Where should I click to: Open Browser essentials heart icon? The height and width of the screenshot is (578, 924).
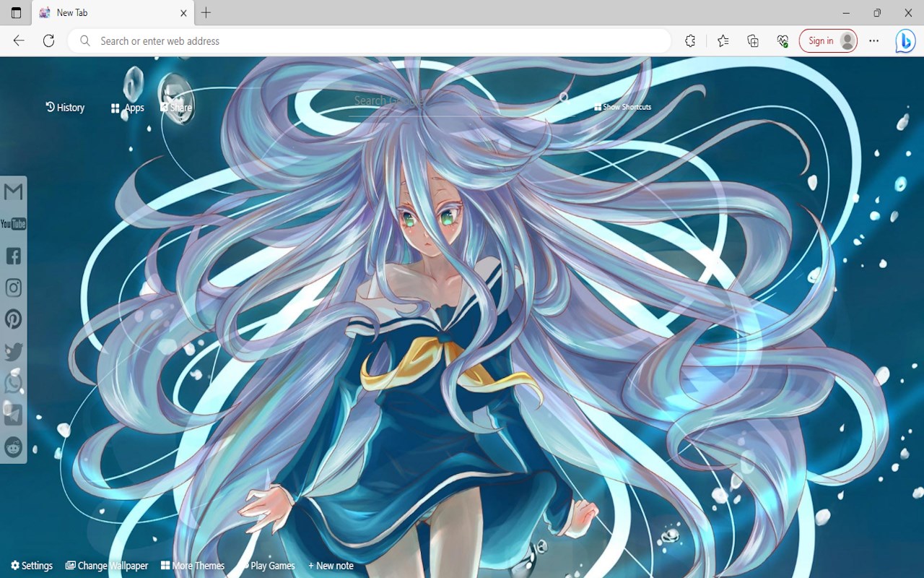click(783, 41)
